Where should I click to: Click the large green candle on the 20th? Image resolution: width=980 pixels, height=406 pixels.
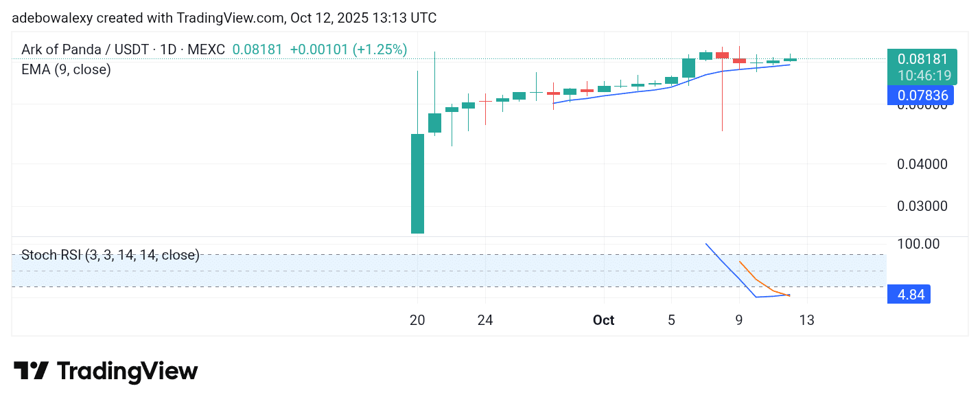417,183
